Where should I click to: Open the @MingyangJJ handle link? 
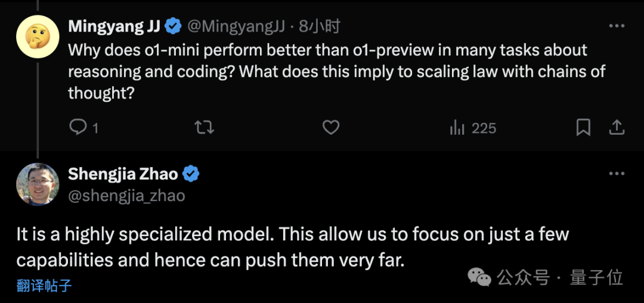pos(236,26)
